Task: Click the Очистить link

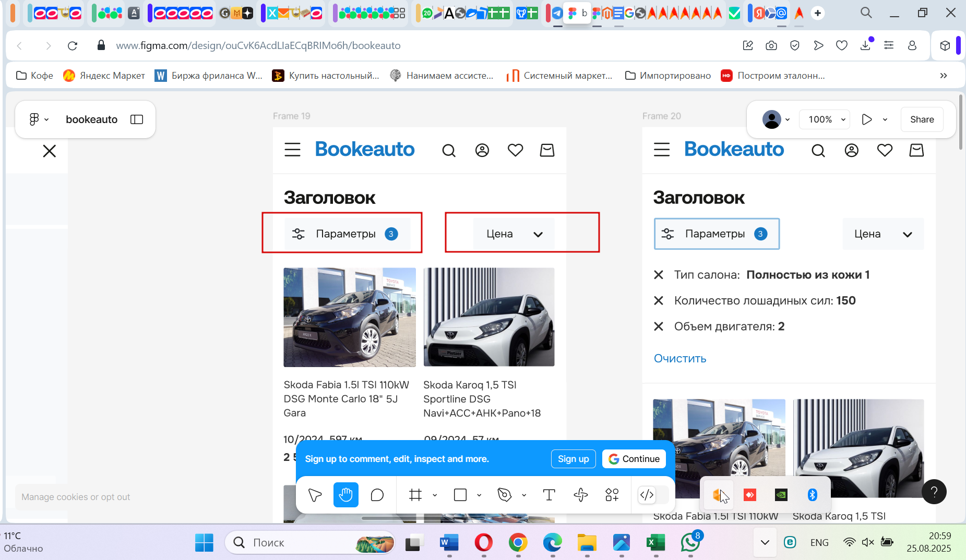Action: point(680,358)
